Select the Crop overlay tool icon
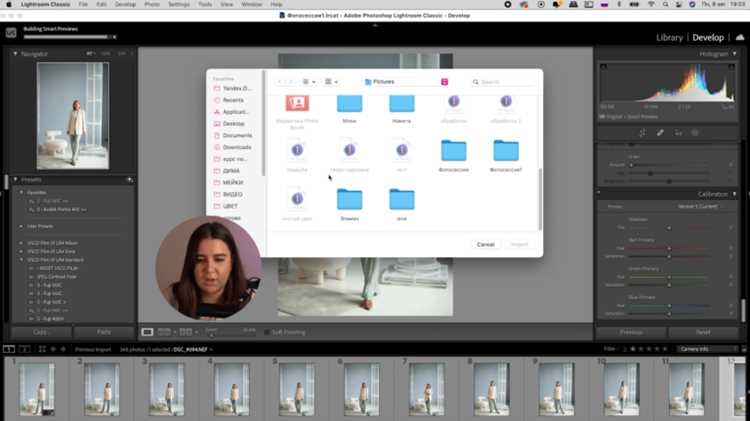 [x=642, y=133]
